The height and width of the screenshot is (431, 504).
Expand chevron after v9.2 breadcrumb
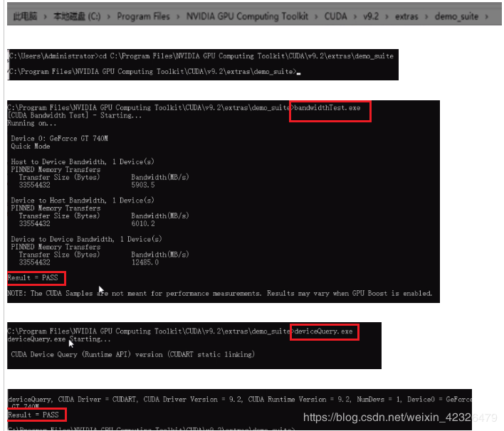point(387,16)
